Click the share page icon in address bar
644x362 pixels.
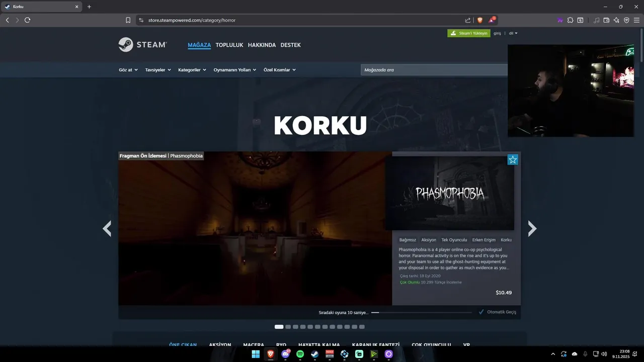pos(468,20)
